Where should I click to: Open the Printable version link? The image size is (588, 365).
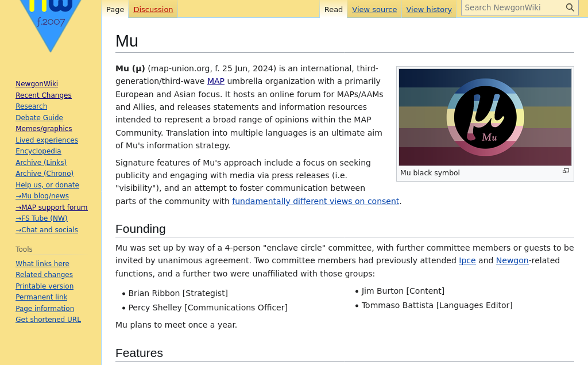click(x=44, y=286)
